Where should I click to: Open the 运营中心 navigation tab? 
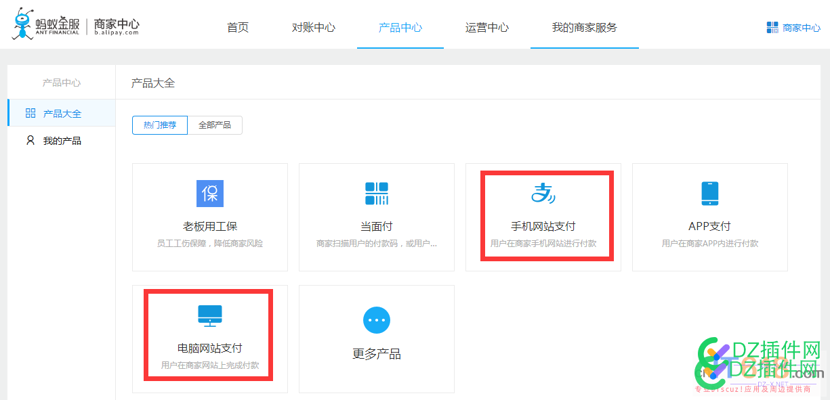[x=487, y=28]
